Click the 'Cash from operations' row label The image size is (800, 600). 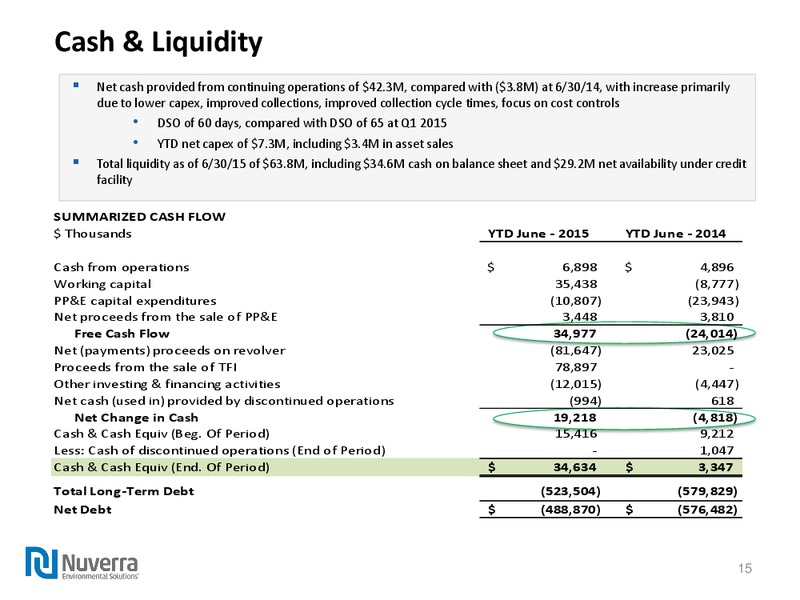click(x=121, y=267)
